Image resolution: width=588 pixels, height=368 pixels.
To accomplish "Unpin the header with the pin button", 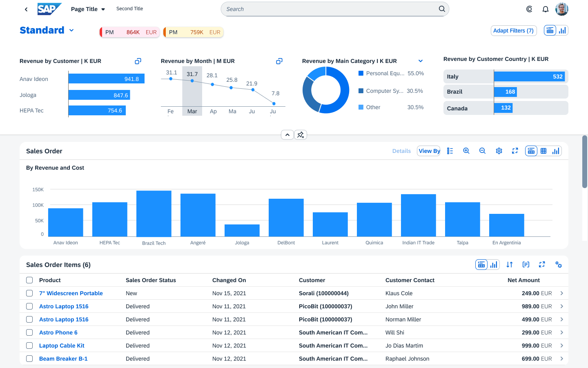I will [301, 135].
